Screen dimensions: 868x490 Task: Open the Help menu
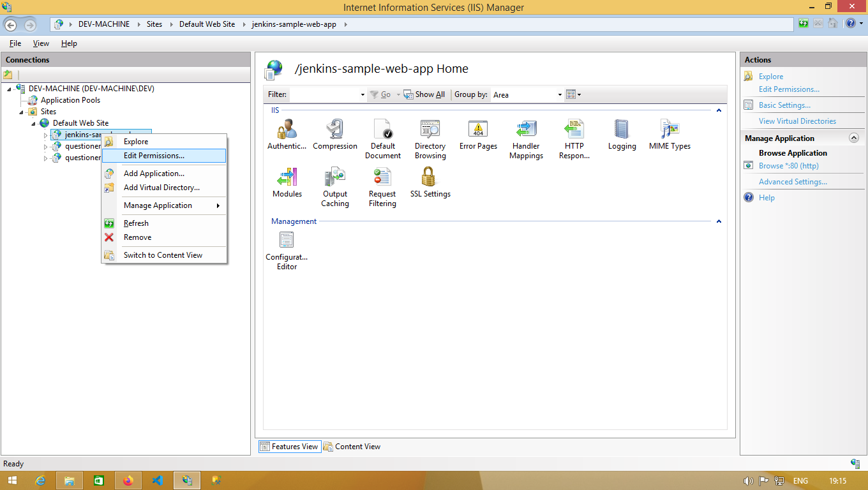click(x=69, y=43)
